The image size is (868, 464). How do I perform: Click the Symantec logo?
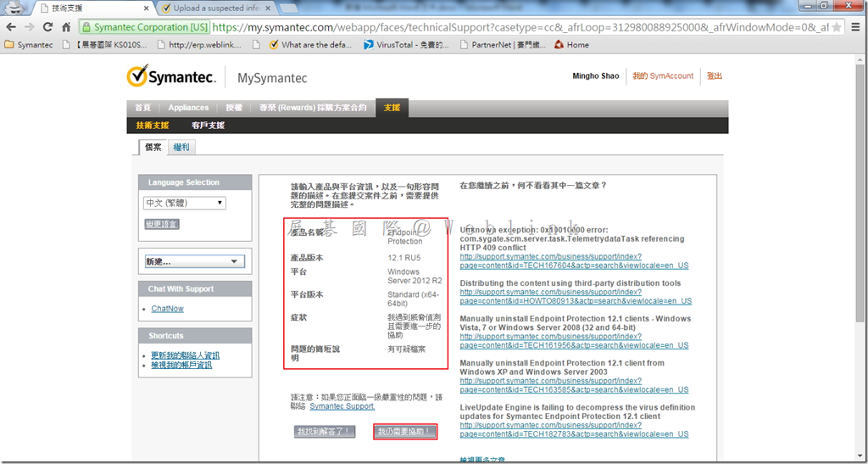click(171, 77)
